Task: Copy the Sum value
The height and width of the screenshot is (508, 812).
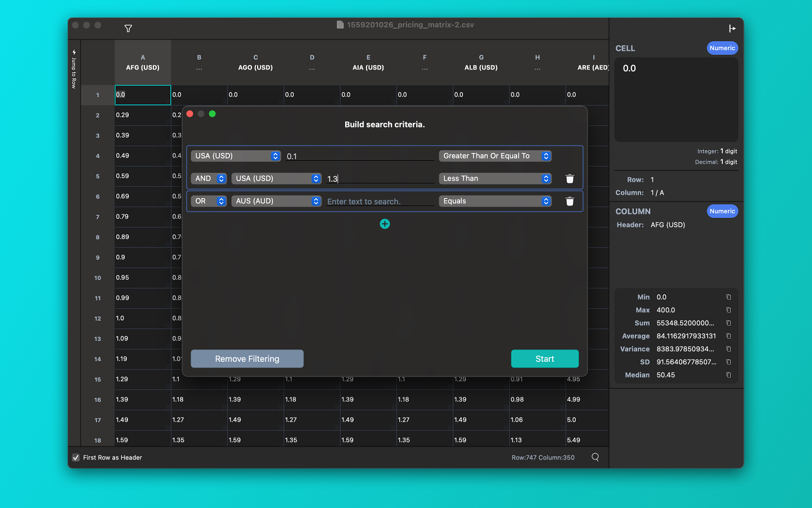Action: click(729, 323)
